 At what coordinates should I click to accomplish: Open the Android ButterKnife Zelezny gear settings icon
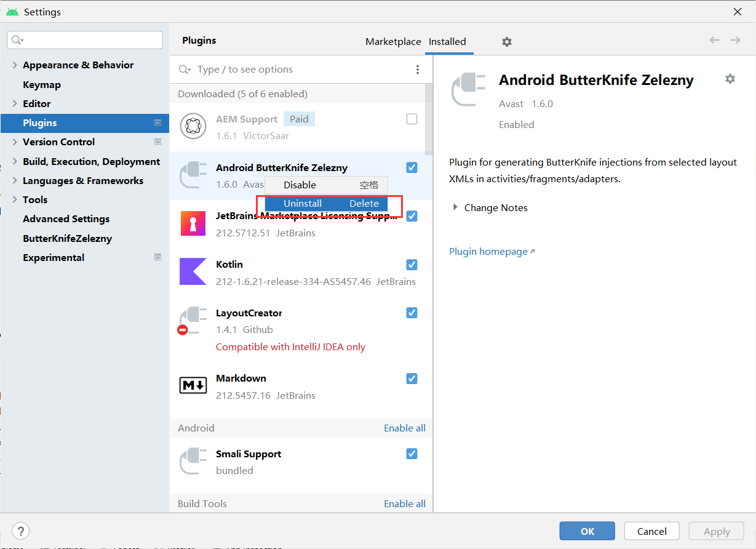pyautogui.click(x=730, y=79)
